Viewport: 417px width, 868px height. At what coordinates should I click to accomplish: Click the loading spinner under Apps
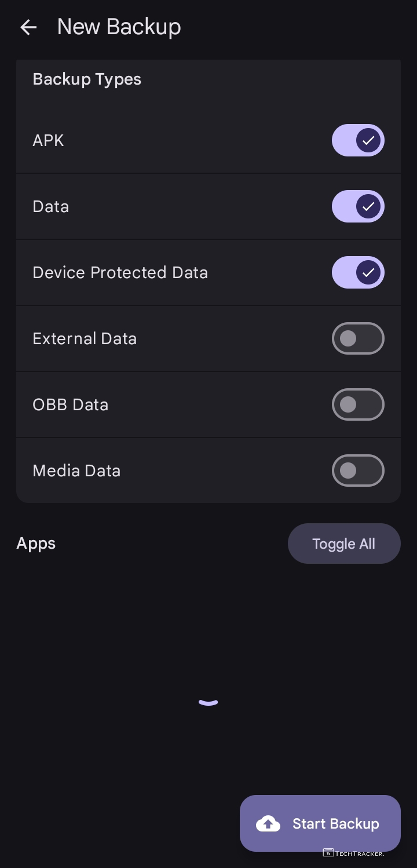208,702
